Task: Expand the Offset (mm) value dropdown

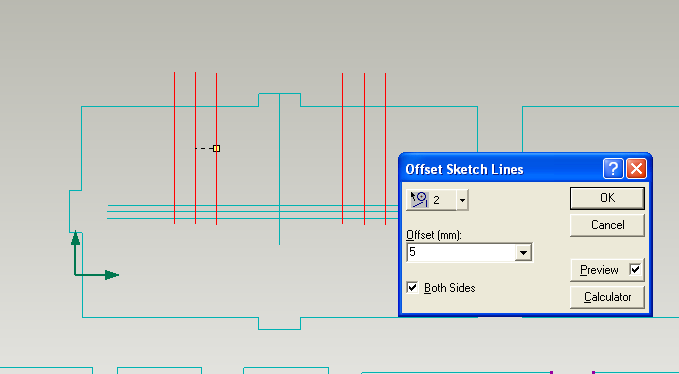Action: point(523,252)
